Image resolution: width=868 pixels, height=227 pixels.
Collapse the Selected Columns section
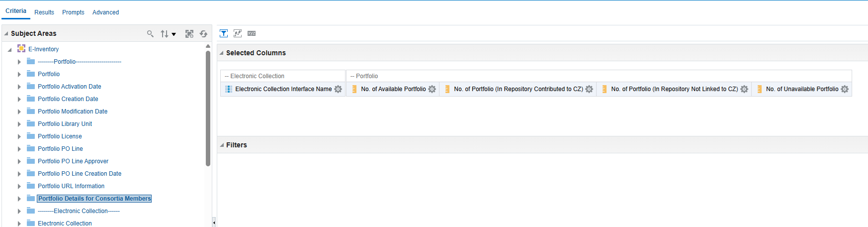click(222, 53)
